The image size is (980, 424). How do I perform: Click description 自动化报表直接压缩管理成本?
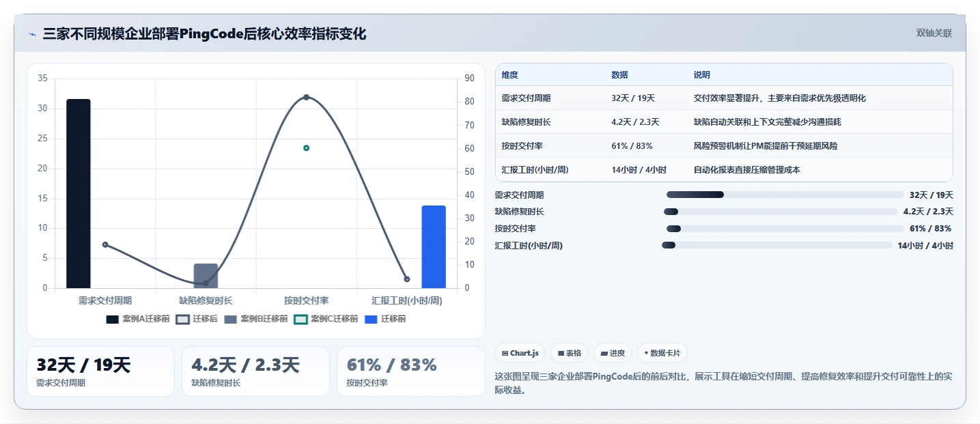coord(746,170)
